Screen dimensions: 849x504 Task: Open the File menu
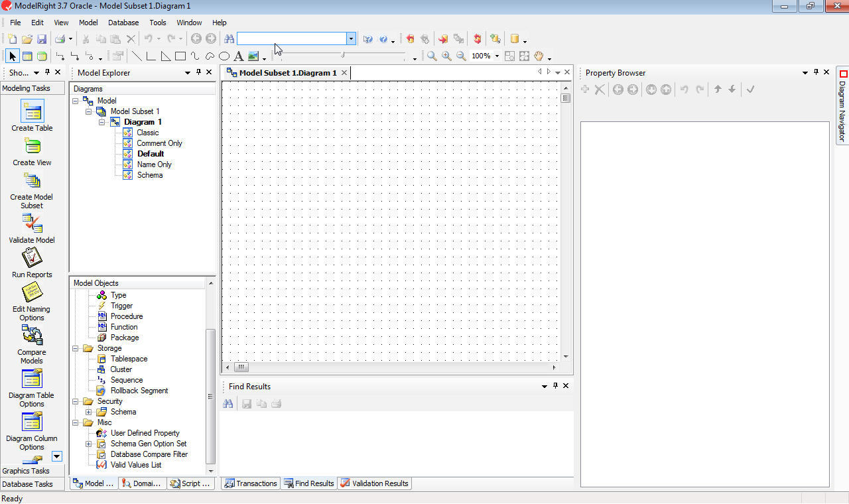point(15,23)
